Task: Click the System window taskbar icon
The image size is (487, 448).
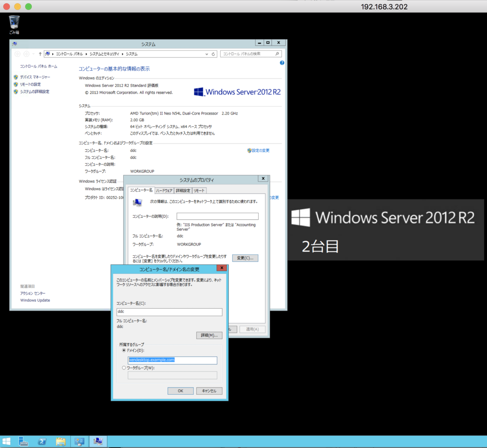Action: point(98,441)
